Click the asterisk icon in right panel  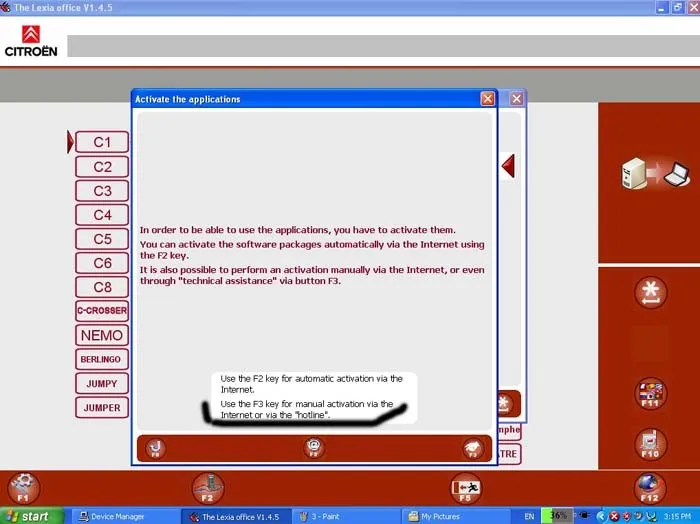[x=650, y=293]
